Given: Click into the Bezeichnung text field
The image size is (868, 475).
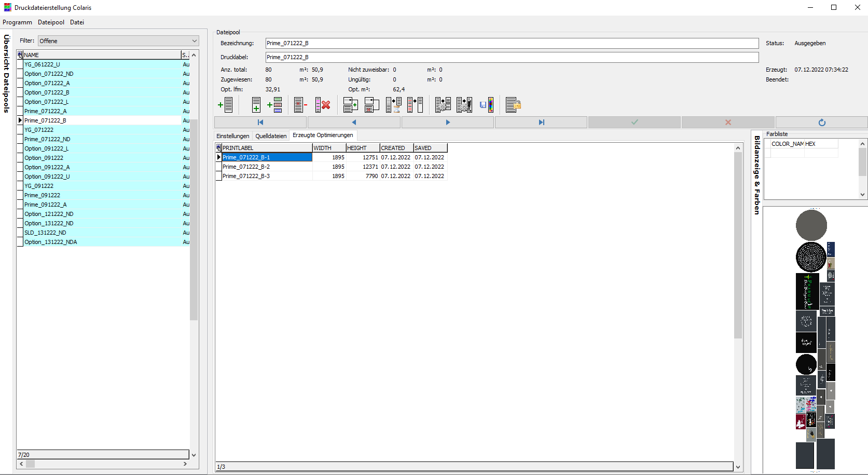Looking at the screenshot, I should 512,43.
